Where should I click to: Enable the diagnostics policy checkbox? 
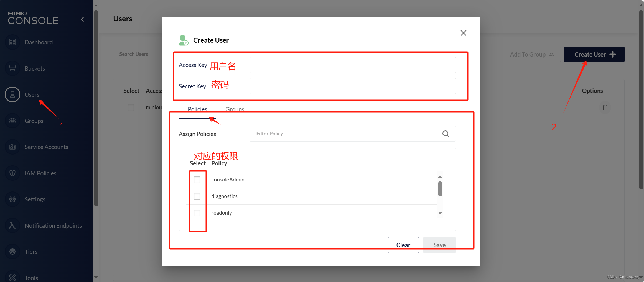click(x=197, y=196)
